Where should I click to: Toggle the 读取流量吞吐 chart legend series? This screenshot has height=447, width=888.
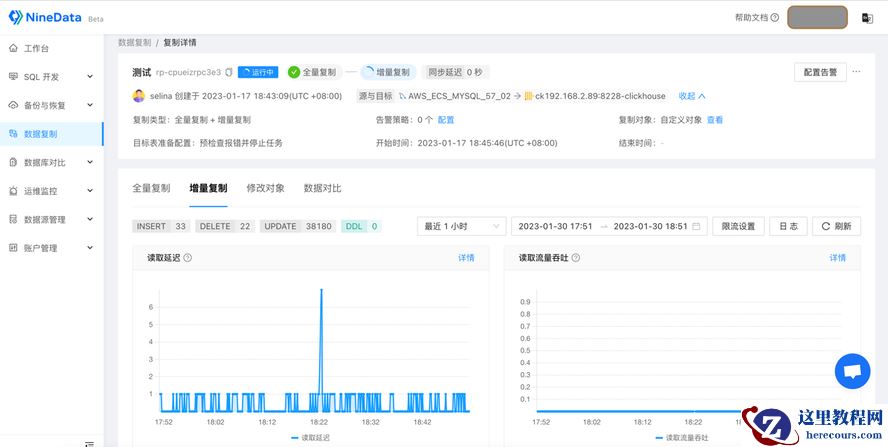click(x=680, y=437)
